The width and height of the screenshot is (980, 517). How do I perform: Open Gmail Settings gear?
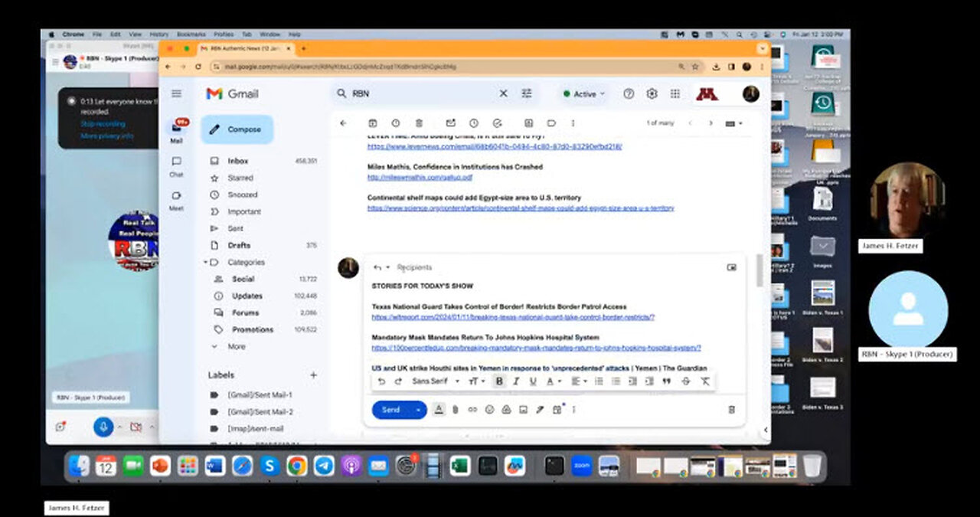tap(652, 93)
